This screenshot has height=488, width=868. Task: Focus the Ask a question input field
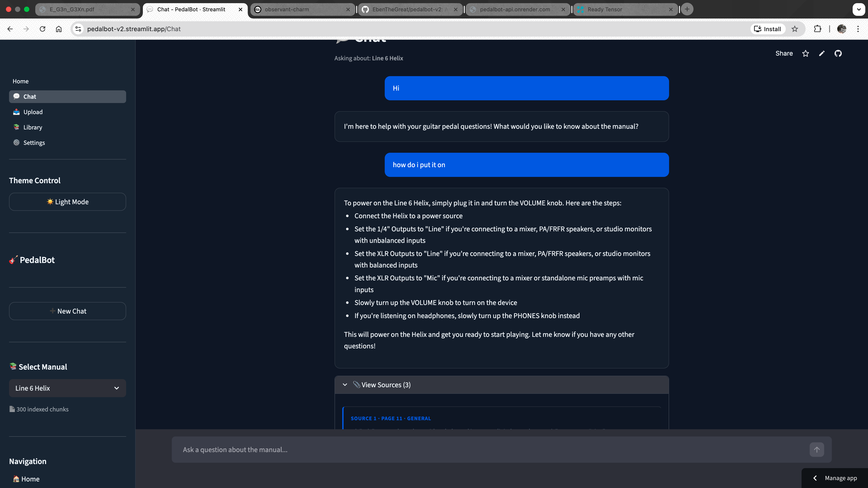(x=491, y=450)
